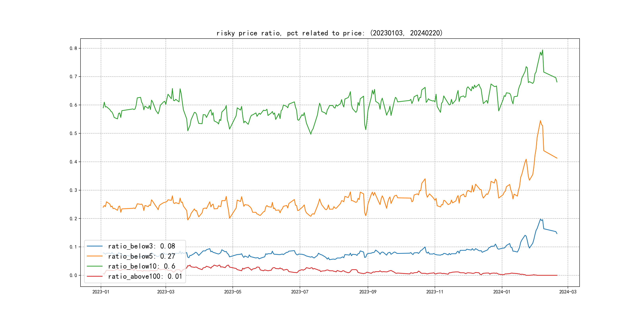Click the 2024-01 x-axis tick label

(x=501, y=292)
